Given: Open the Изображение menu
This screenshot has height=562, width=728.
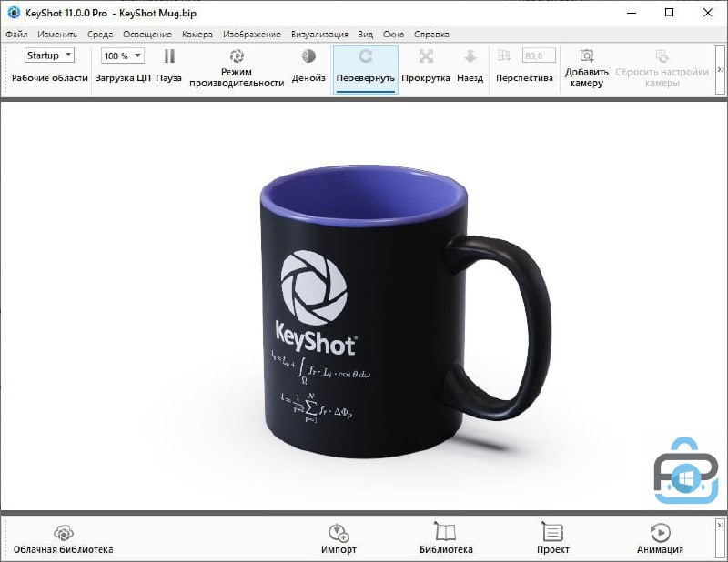Looking at the screenshot, I should coord(252,35).
